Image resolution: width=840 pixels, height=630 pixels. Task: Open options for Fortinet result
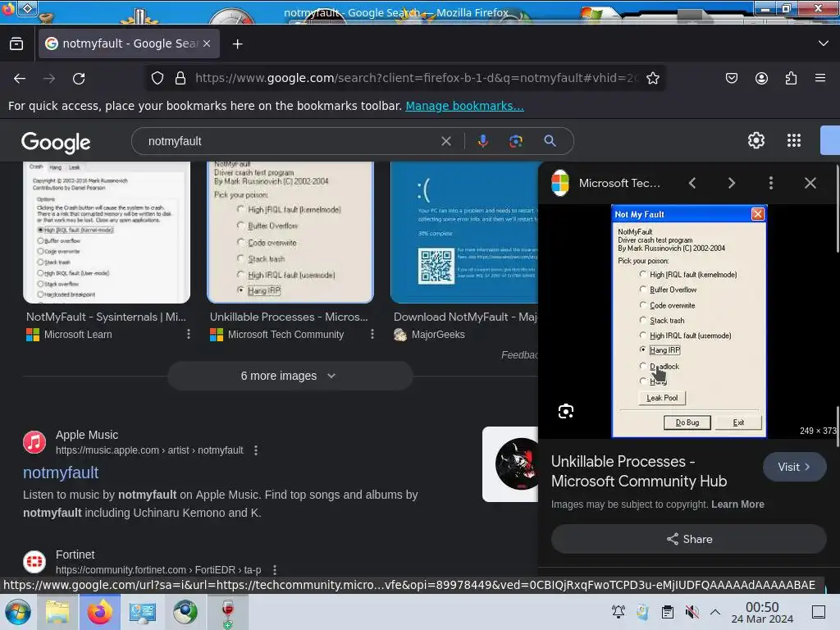click(x=275, y=570)
